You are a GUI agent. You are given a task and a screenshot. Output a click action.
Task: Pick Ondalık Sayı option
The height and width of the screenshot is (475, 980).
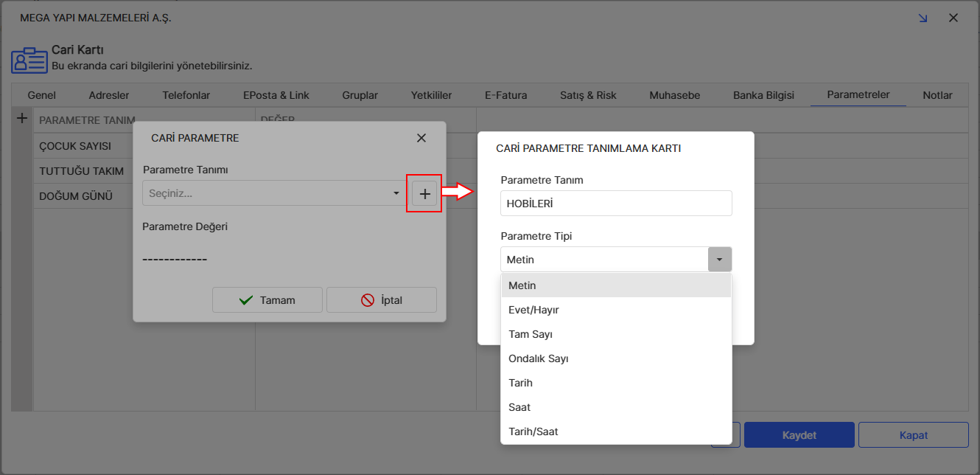click(538, 358)
